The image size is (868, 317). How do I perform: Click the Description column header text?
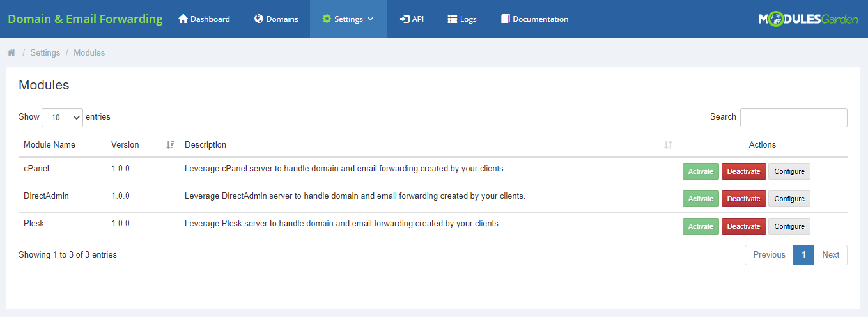205,145
